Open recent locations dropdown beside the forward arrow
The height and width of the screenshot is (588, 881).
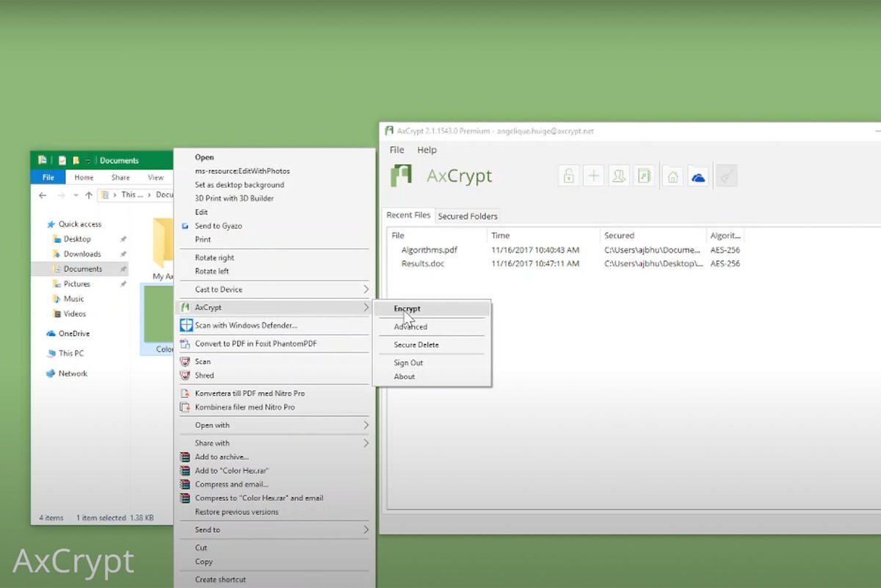[x=76, y=195]
